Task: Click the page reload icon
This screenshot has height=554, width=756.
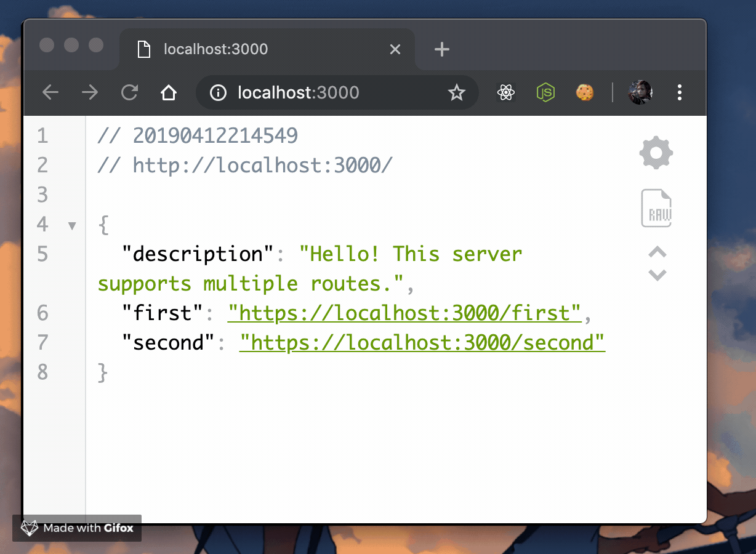Action: coord(129,92)
